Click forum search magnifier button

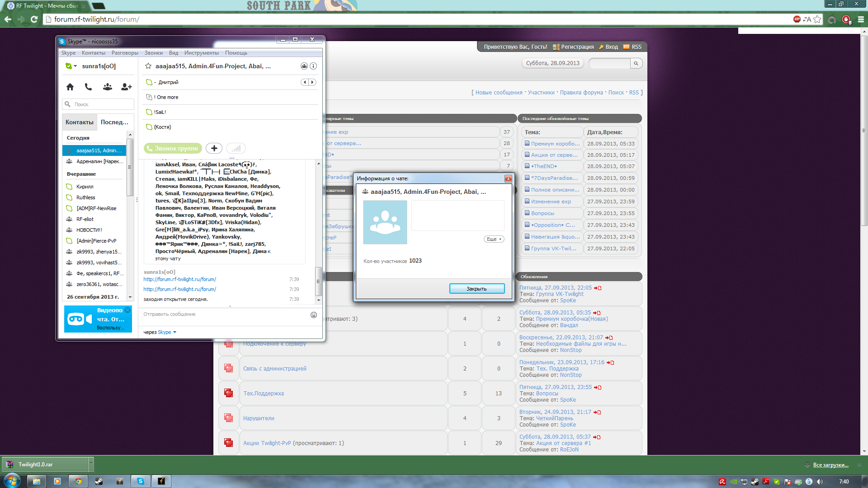pyautogui.click(x=636, y=63)
